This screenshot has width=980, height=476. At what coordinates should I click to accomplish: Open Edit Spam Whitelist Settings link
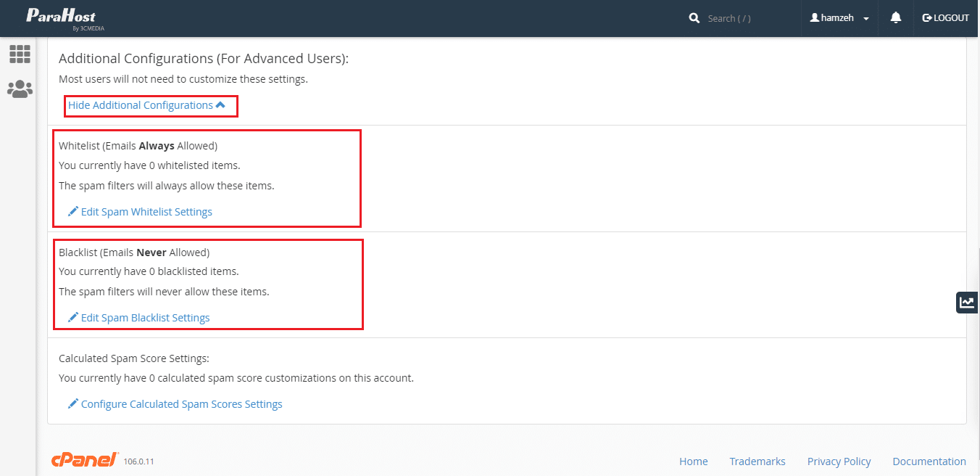(x=146, y=212)
